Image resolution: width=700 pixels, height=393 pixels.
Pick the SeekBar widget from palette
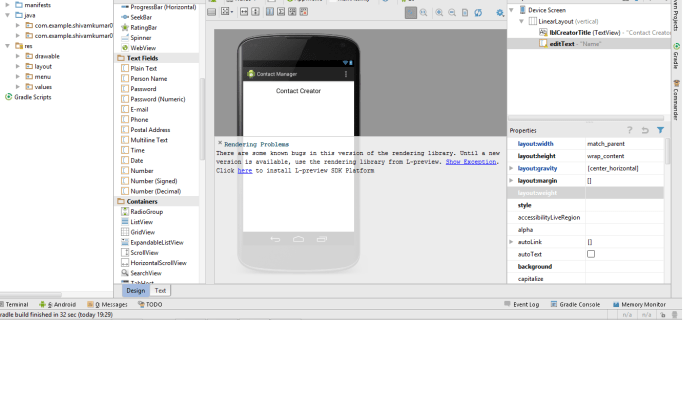coord(137,17)
